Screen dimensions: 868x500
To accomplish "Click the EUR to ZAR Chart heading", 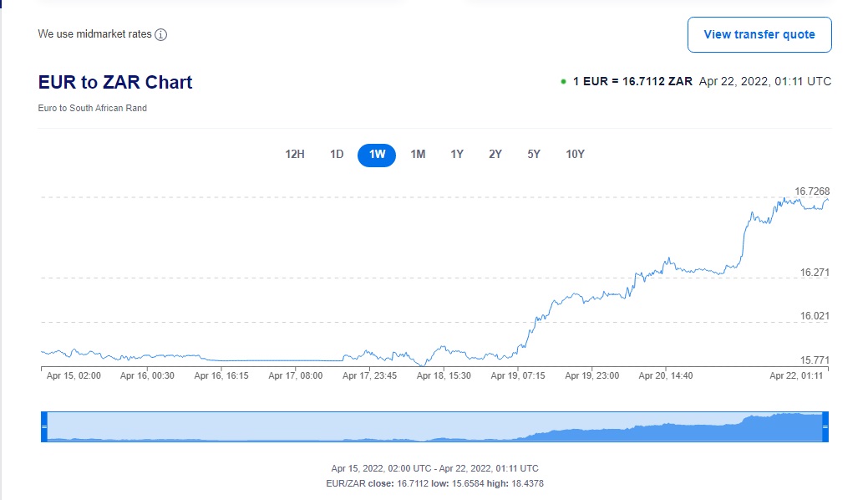I will coord(115,82).
